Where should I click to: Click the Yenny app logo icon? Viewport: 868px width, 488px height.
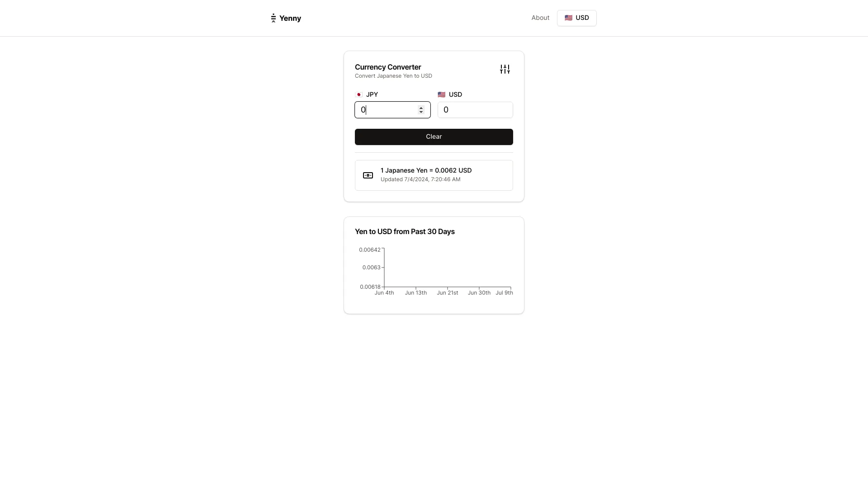(273, 18)
